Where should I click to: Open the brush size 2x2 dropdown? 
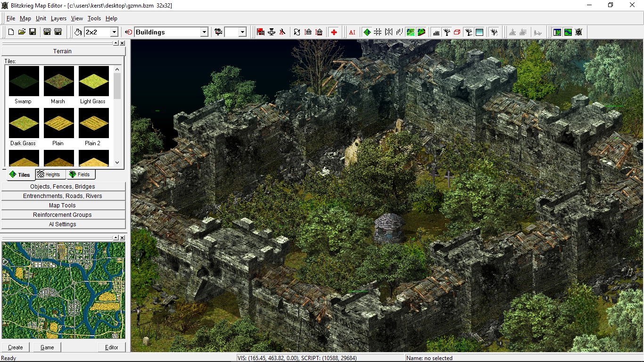(114, 32)
